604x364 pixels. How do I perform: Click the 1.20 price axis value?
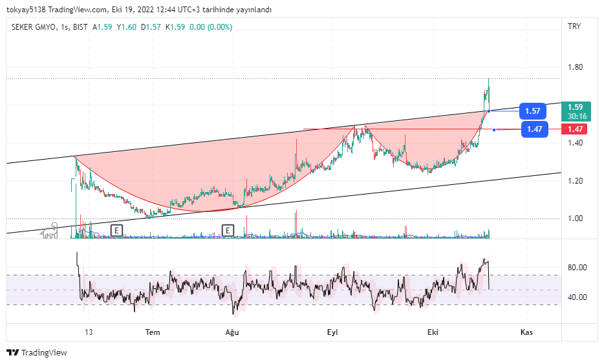tap(576, 180)
